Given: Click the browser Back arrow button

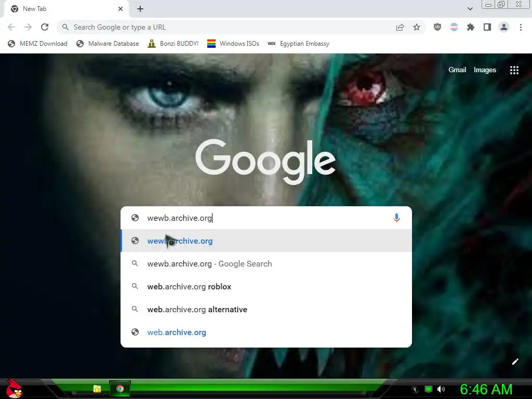Looking at the screenshot, I should click(x=11, y=27).
